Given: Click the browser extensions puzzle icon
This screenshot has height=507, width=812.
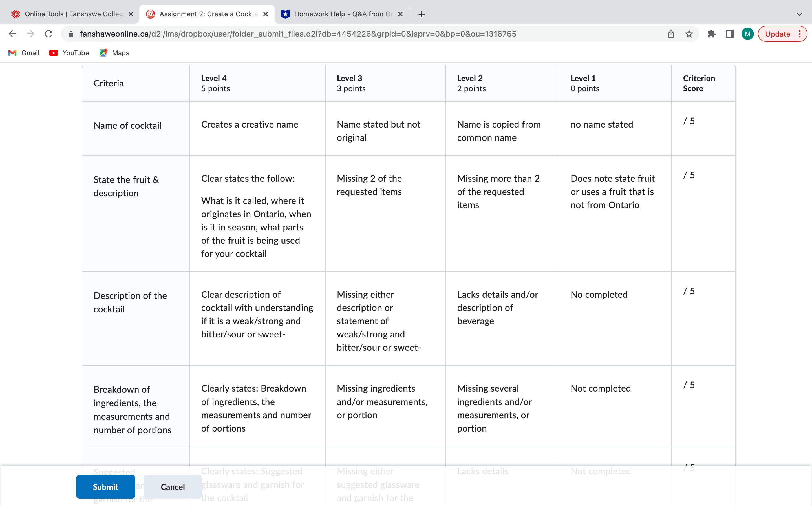Looking at the screenshot, I should pos(711,34).
